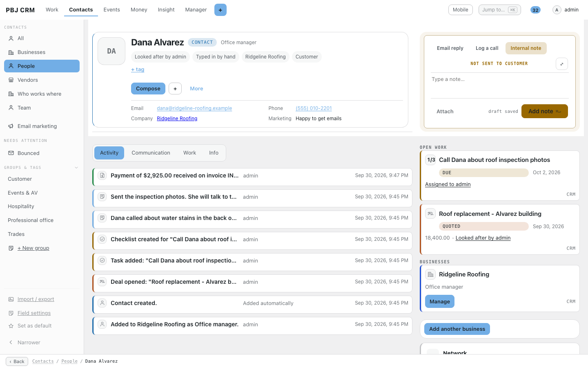Click the person icon on 'Contact created' row

pos(102,303)
